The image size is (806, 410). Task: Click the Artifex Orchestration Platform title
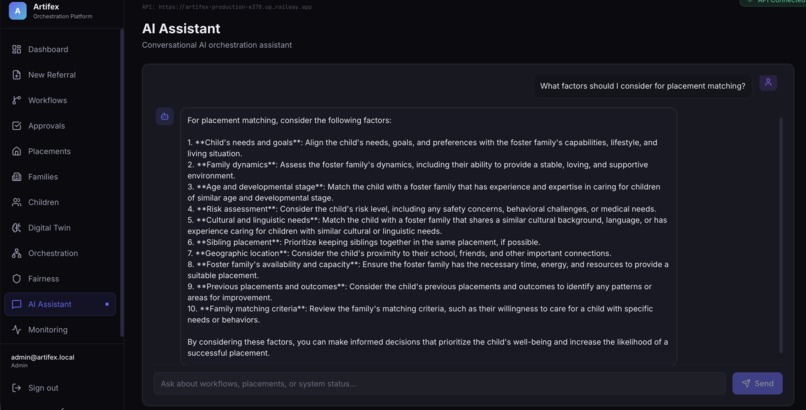[x=63, y=11]
